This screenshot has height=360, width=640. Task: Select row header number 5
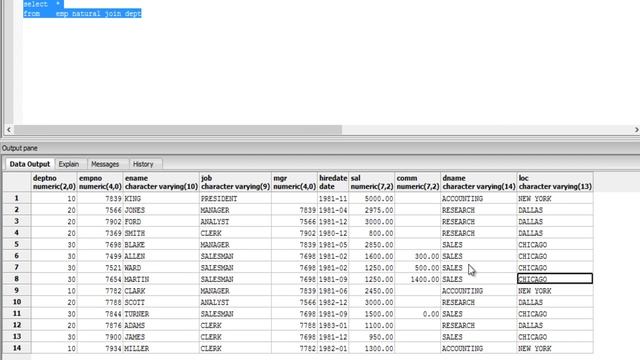pos(17,244)
